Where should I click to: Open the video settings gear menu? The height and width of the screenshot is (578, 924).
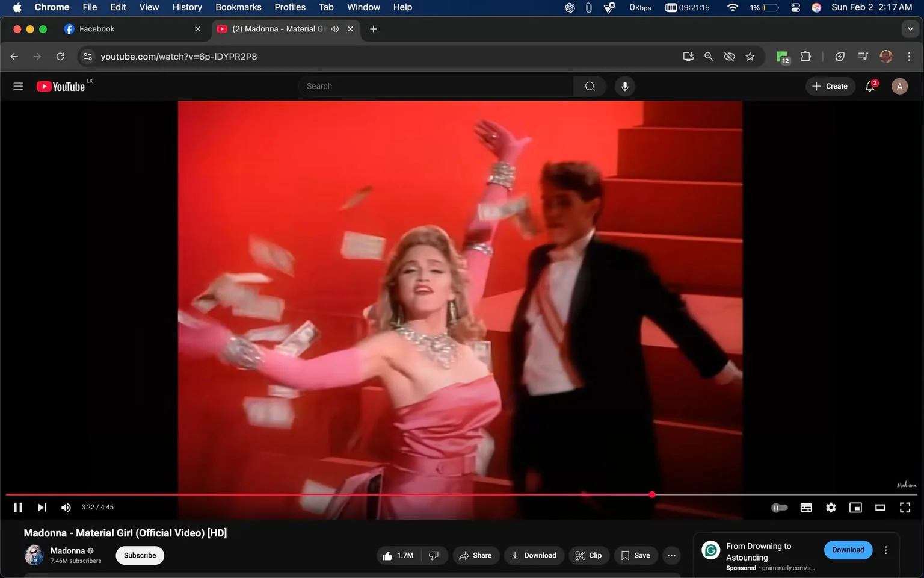[831, 507]
